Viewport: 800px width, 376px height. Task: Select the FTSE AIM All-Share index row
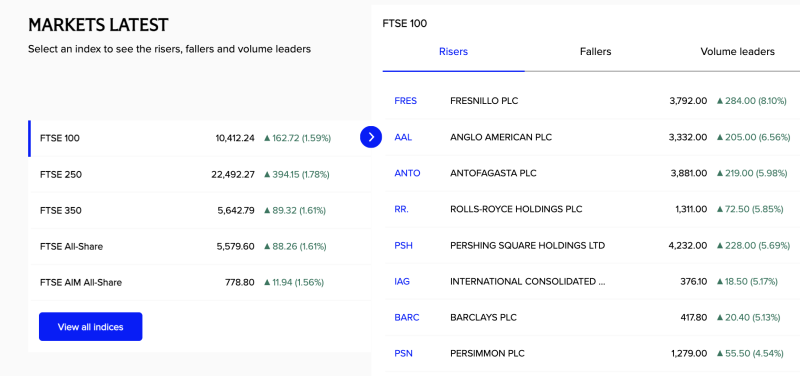point(200,282)
